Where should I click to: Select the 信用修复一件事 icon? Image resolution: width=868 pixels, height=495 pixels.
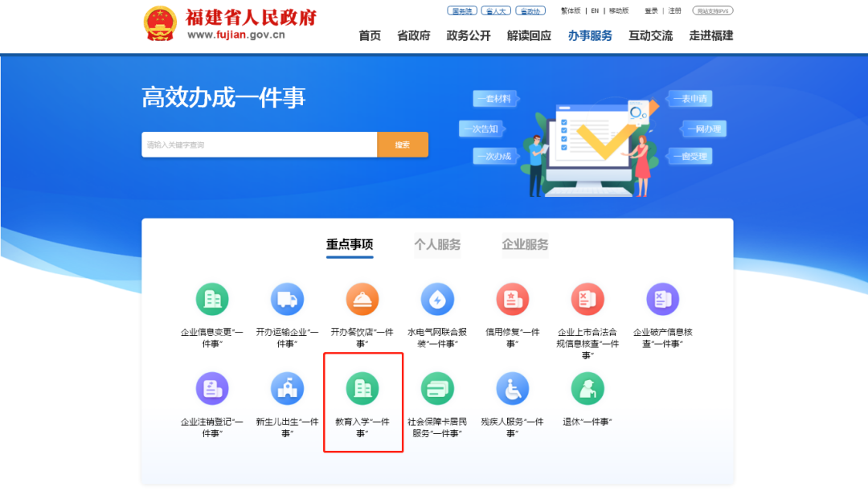tap(513, 299)
